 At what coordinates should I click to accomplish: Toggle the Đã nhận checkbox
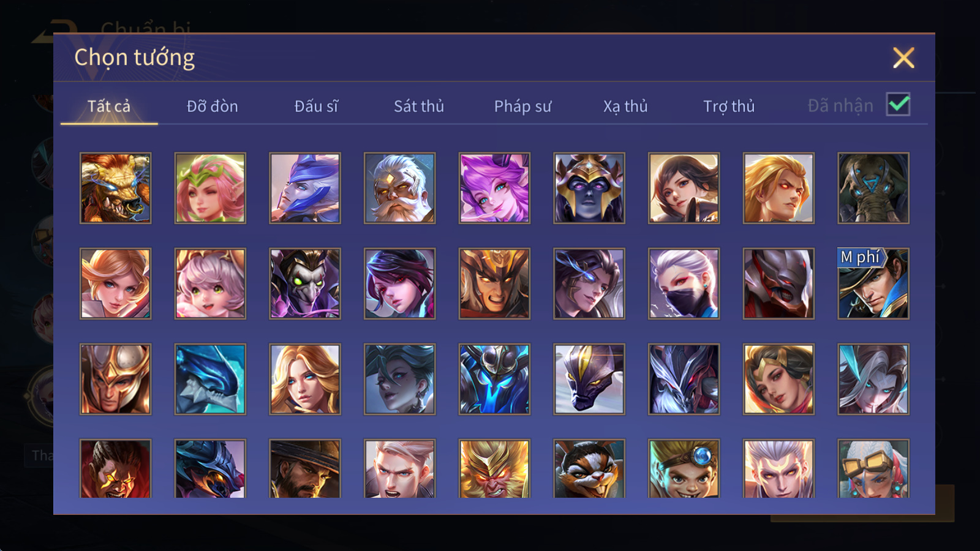tap(898, 105)
